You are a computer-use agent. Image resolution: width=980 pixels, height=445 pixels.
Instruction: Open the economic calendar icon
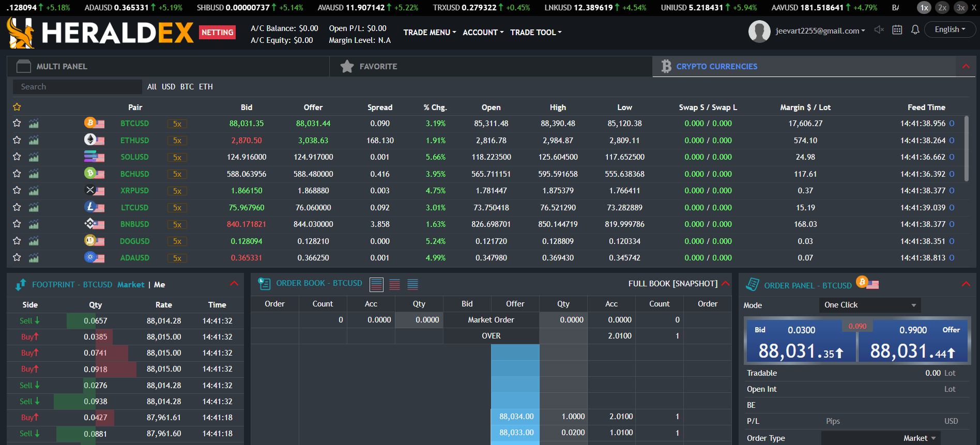pos(897,30)
